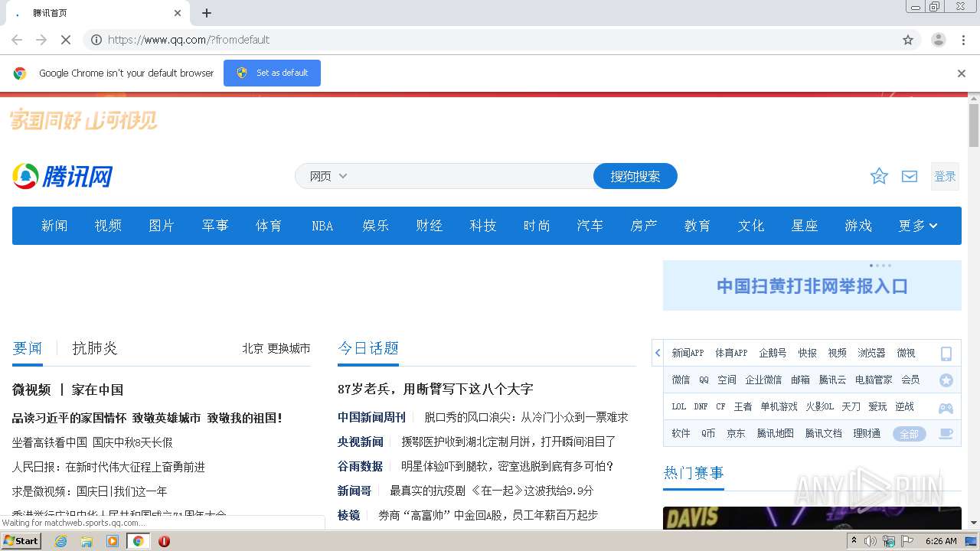Click the network tray icon
The width and height of the screenshot is (980, 551).
coord(889,541)
